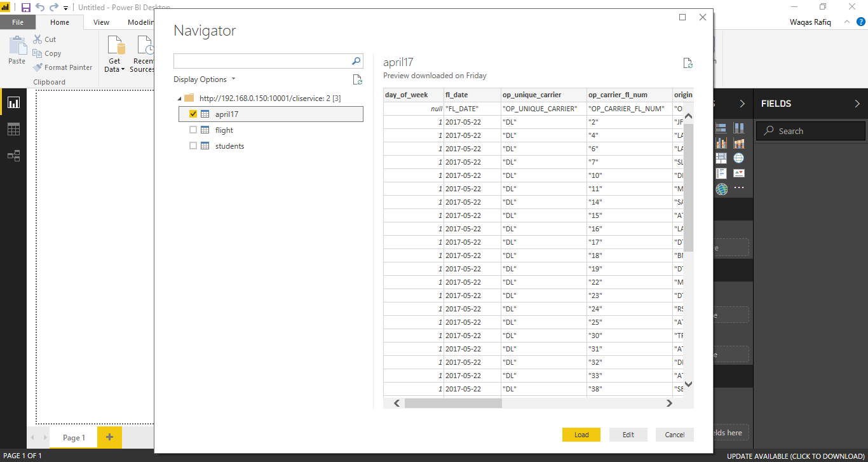The image size is (868, 462).
Task: Check the students table checkbox
Action: [x=193, y=146]
